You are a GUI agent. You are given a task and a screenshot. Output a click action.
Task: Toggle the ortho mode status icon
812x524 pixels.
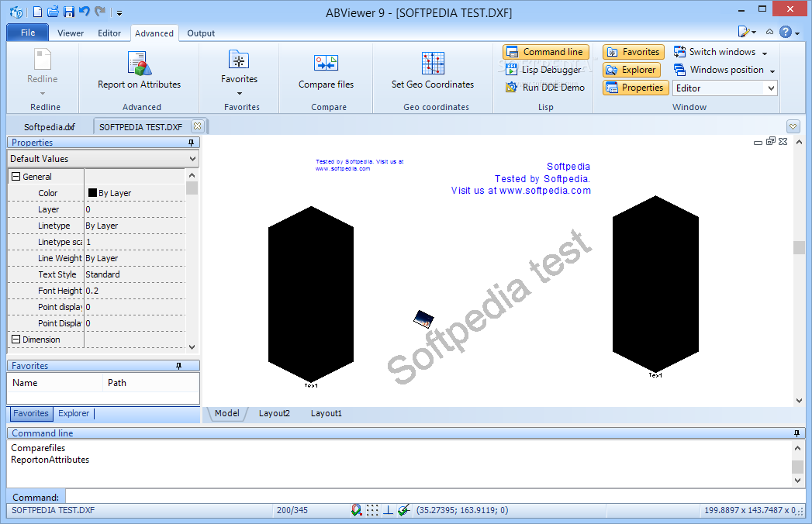(388, 511)
